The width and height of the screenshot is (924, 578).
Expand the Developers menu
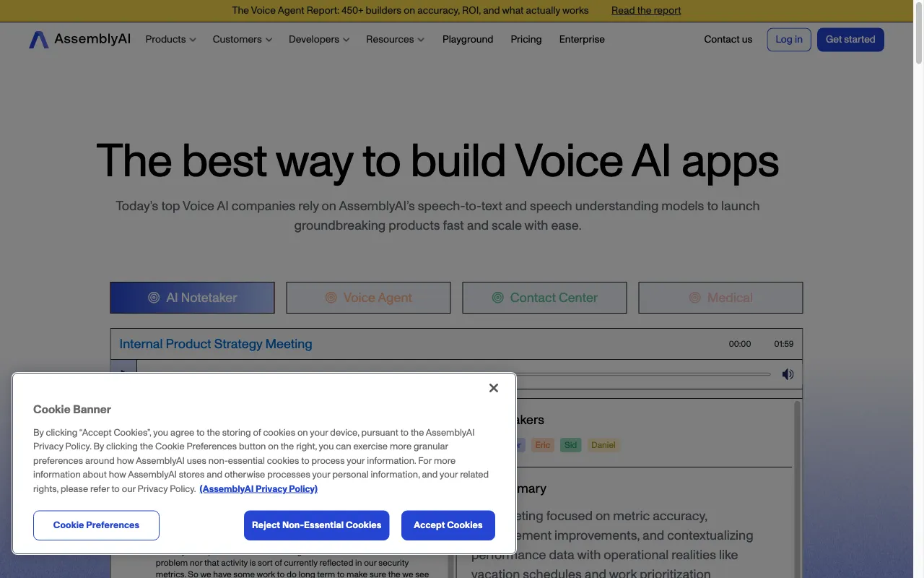tap(319, 40)
